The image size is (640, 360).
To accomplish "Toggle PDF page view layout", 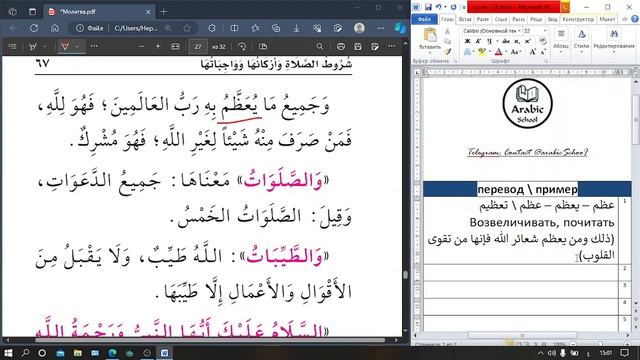I will (x=263, y=47).
